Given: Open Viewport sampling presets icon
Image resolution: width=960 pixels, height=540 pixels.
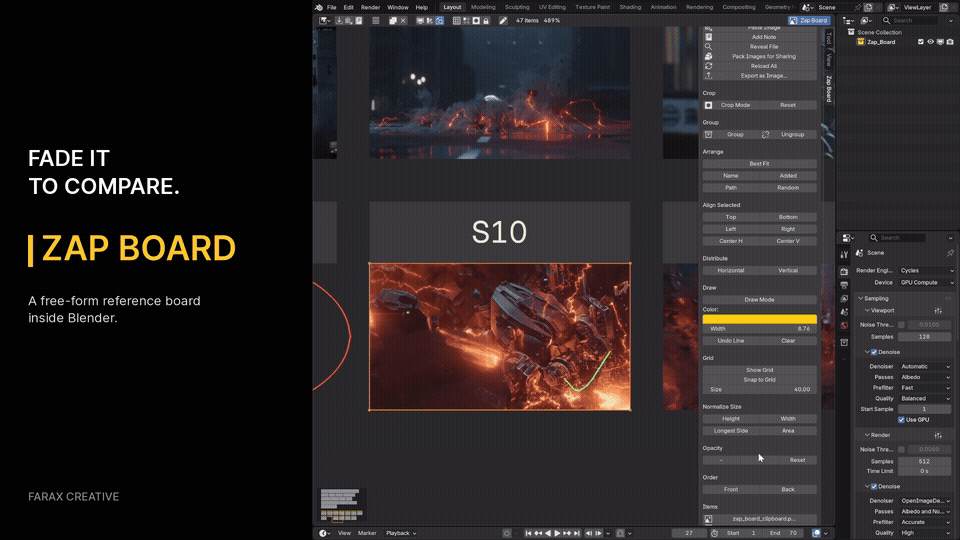Looking at the screenshot, I should pyautogui.click(x=938, y=310).
